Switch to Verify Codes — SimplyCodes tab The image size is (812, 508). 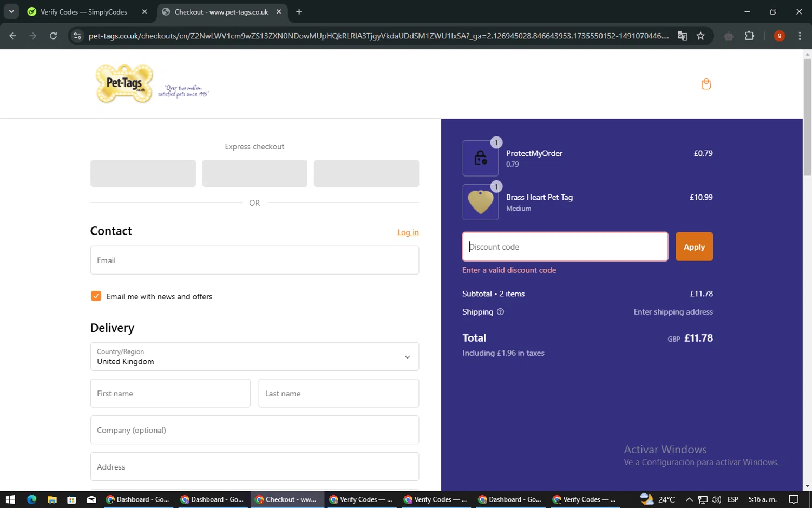tap(84, 12)
